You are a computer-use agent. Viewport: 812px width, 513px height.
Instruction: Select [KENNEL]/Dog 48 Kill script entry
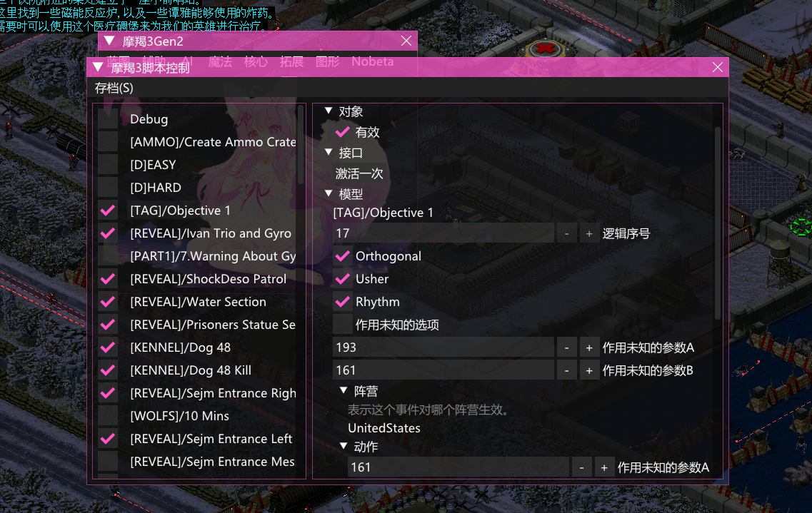tap(191, 370)
